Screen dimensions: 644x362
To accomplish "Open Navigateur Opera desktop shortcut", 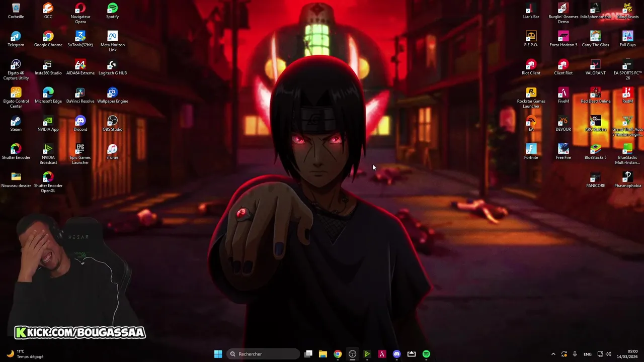I will point(80,13).
